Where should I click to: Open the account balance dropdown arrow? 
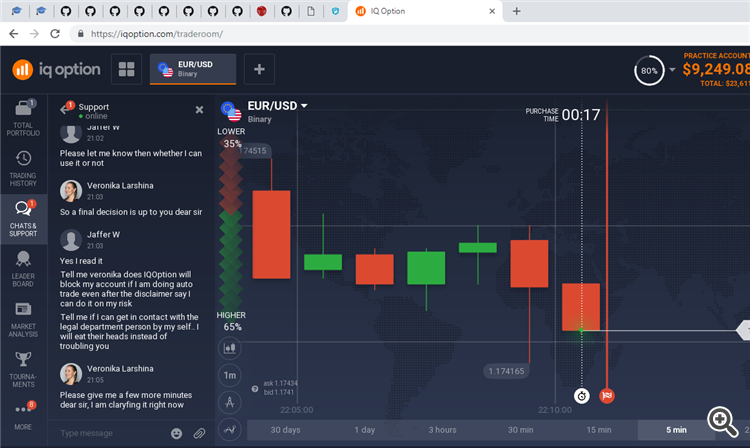pos(672,70)
